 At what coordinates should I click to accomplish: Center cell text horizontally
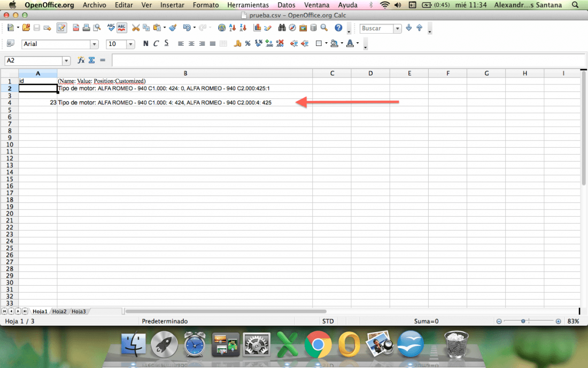(x=191, y=43)
